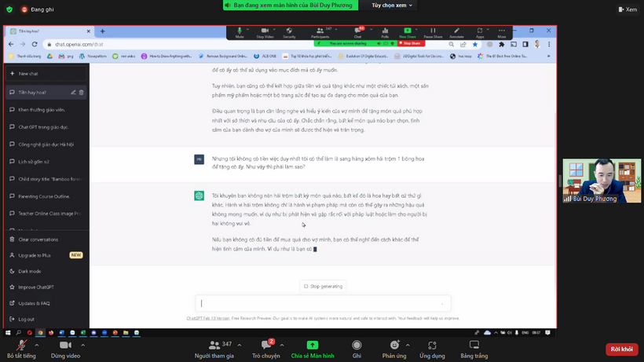Expand arrow next to Người tham gia
Image resolution: width=644 pixels, height=362 pixels.
tap(240, 346)
